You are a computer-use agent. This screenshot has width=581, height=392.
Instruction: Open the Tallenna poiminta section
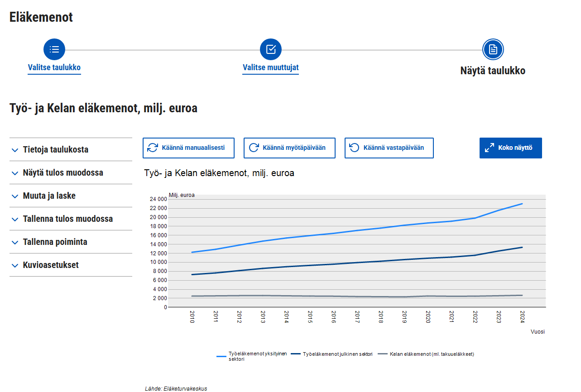pos(55,242)
